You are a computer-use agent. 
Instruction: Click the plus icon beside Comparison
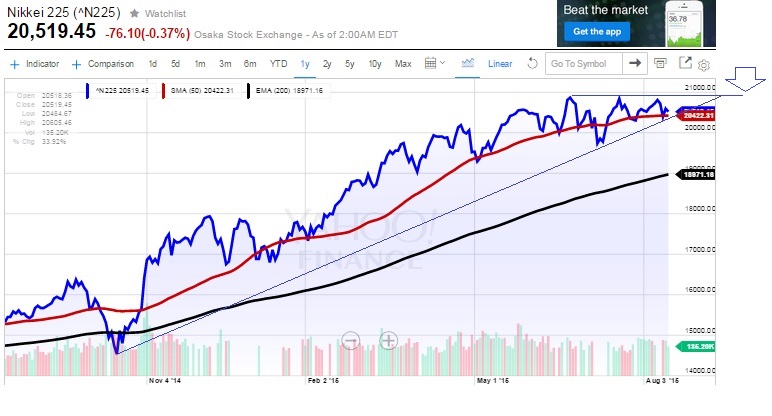pyautogui.click(x=76, y=64)
